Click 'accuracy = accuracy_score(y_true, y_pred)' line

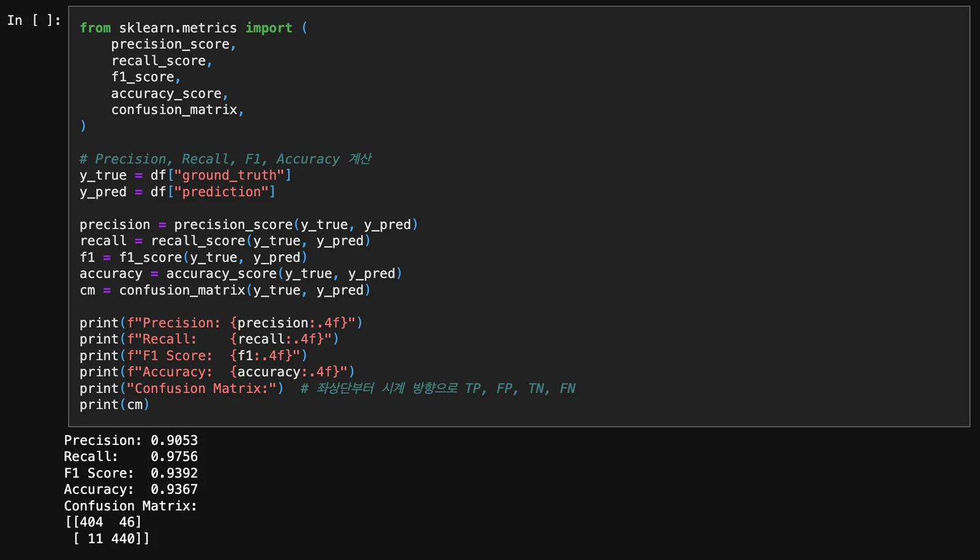click(241, 274)
